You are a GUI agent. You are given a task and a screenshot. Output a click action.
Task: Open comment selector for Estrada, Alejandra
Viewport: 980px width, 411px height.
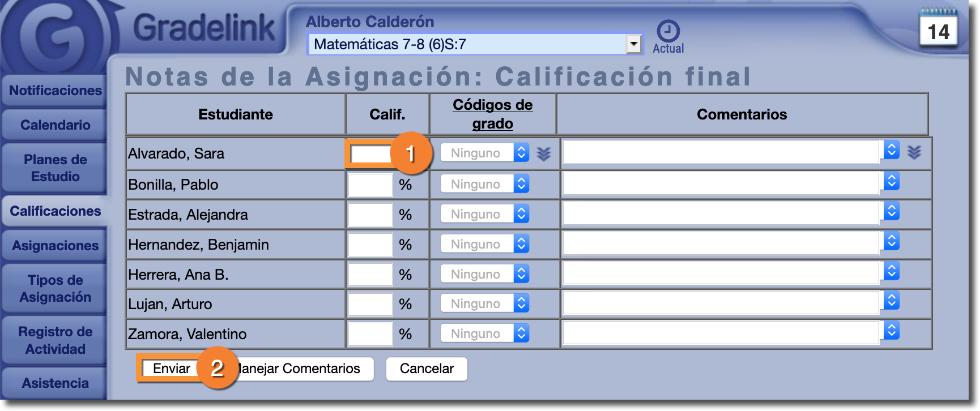892,211
